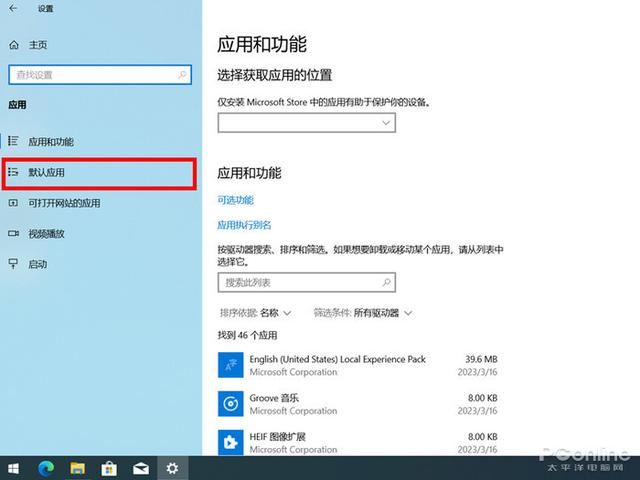Viewport: 640px width, 480px height.
Task: Click the 39.6 MB size value
Action: 482,359
